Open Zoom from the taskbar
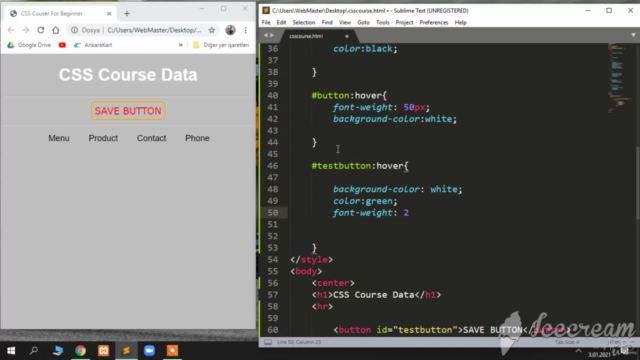 coord(149,351)
